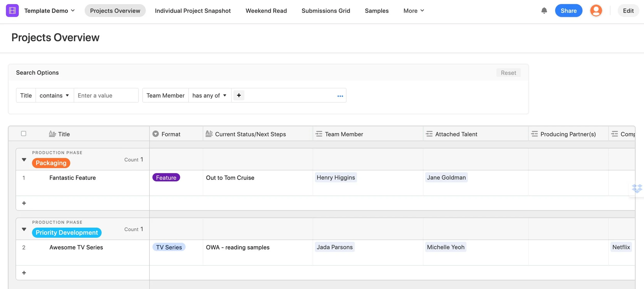Click the Format column dropdown icon
Image resolution: width=644 pixels, height=289 pixels.
pyautogui.click(x=156, y=134)
